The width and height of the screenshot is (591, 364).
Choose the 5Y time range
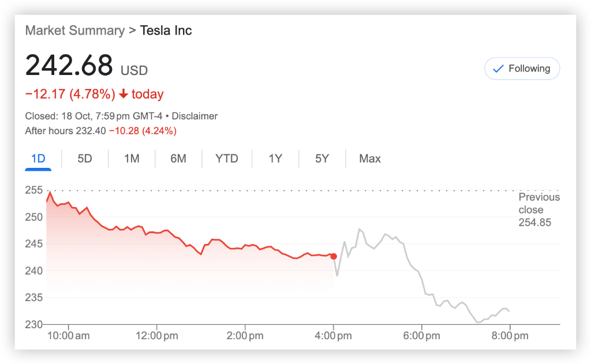pyautogui.click(x=322, y=159)
